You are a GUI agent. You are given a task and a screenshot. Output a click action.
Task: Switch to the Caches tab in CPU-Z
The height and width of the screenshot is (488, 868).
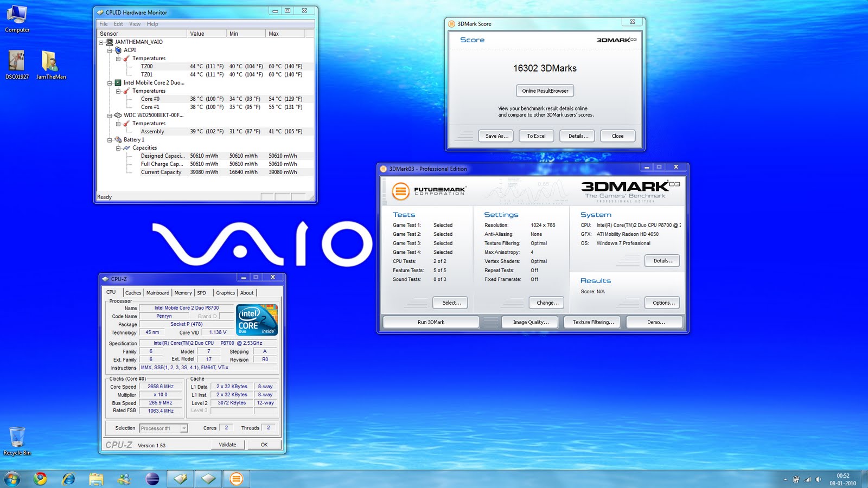133,293
